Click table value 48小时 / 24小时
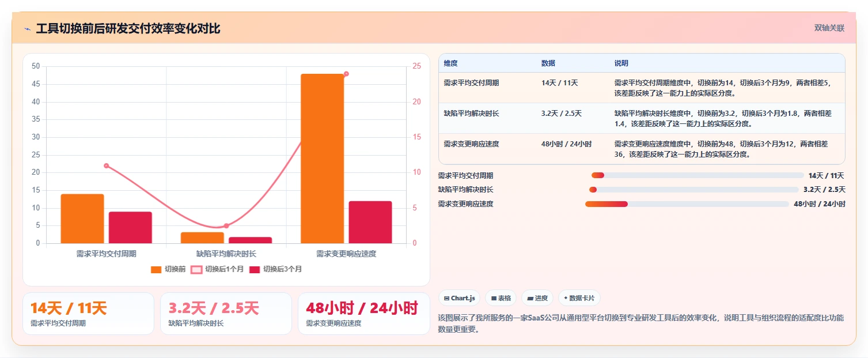The image size is (868, 358). point(566,144)
